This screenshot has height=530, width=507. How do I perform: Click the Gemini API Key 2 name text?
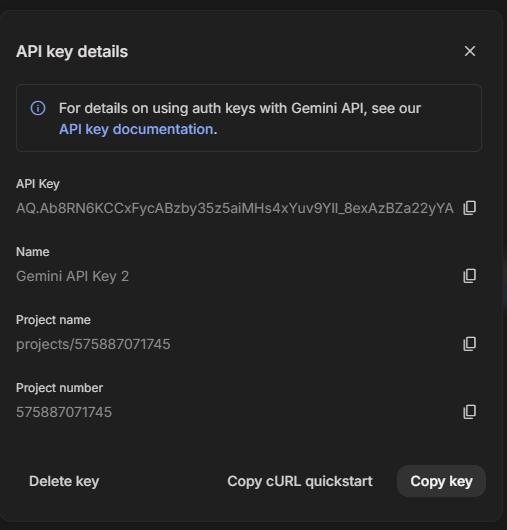click(x=72, y=276)
